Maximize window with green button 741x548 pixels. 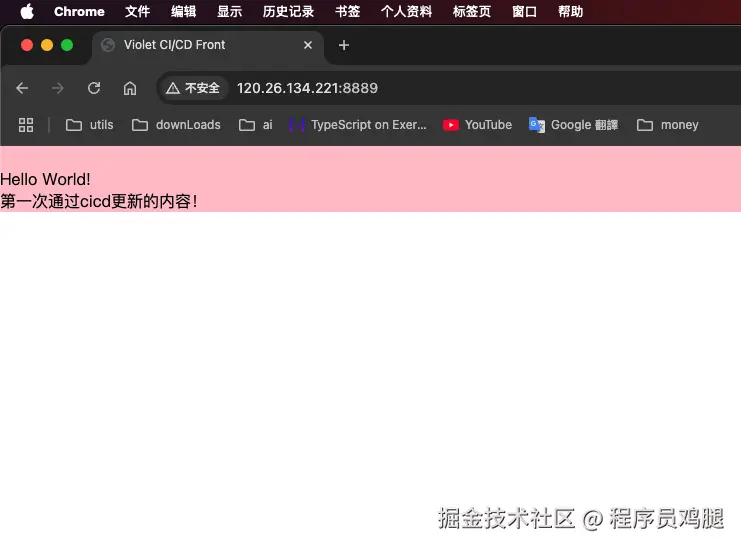coord(67,45)
